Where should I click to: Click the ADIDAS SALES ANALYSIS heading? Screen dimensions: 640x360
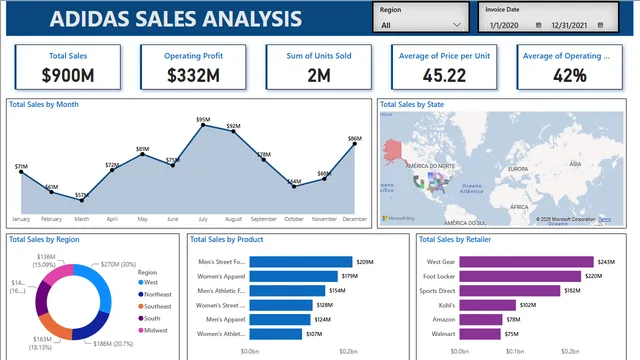pyautogui.click(x=176, y=19)
